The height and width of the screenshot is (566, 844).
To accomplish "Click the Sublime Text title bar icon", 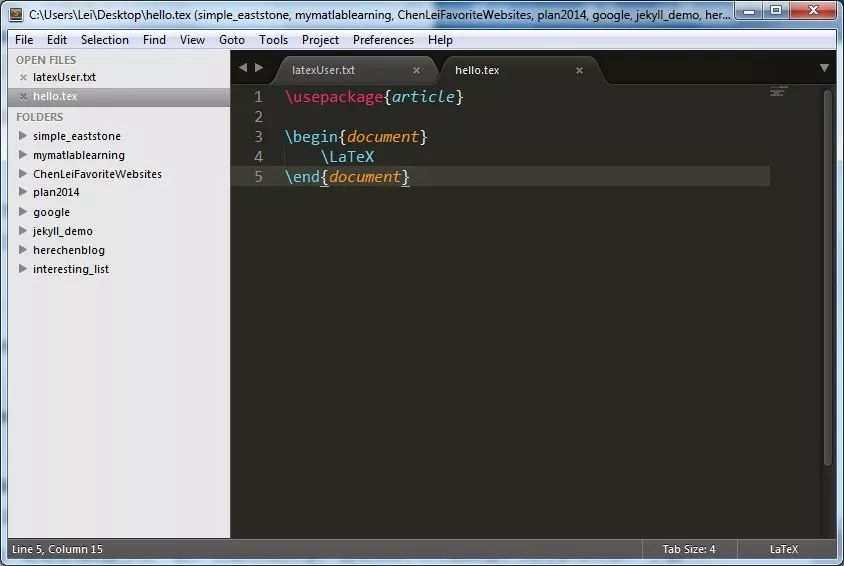I will (x=16, y=14).
